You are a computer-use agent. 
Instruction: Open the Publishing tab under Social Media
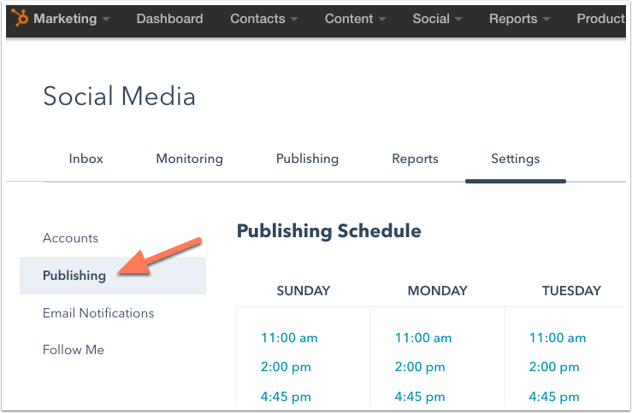(x=307, y=159)
